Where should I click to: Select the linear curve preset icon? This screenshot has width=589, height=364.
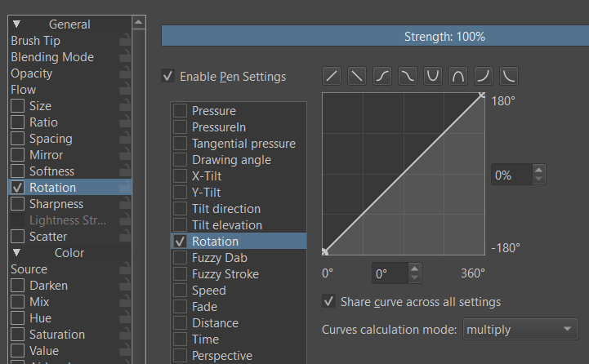[332, 76]
